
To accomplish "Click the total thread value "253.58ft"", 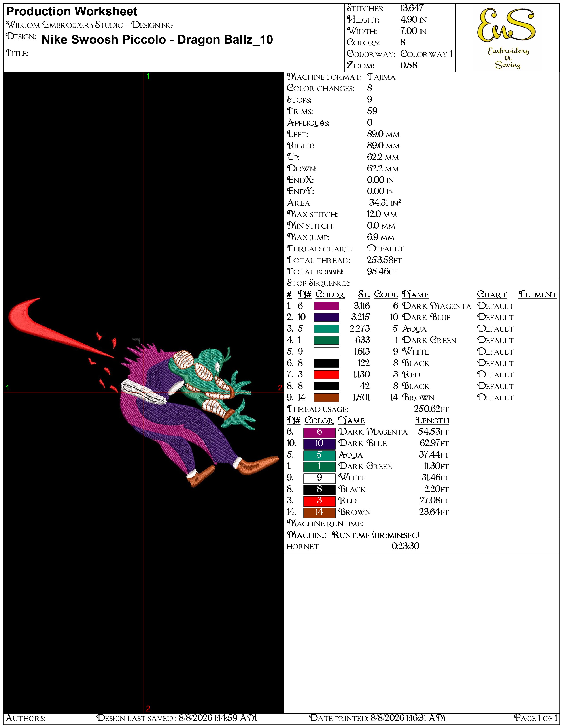I will pyautogui.click(x=385, y=260).
